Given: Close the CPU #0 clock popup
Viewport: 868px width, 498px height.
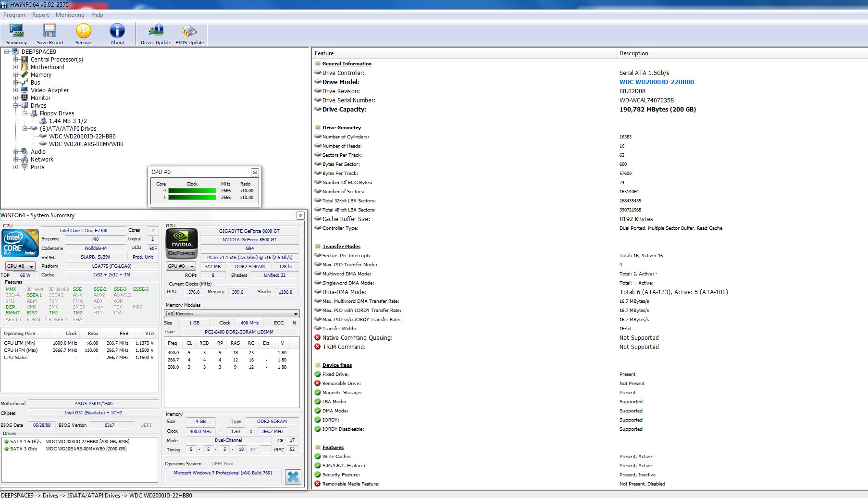Looking at the screenshot, I should (x=255, y=172).
